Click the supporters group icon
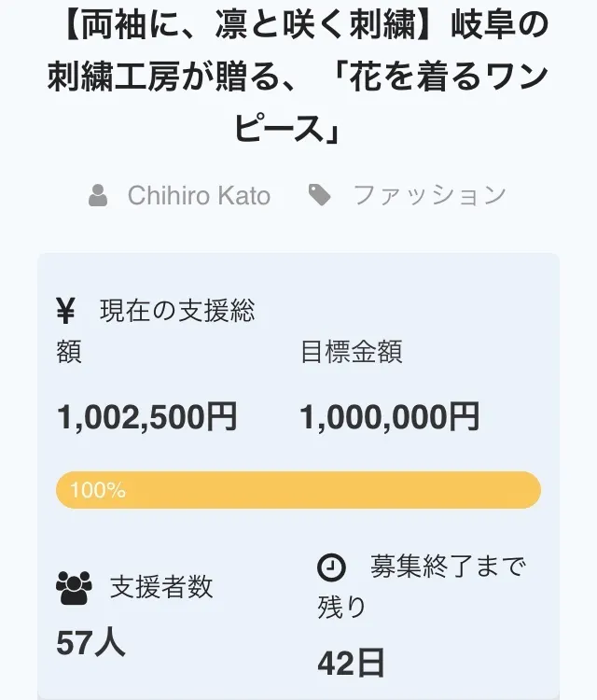Viewport: 597px width, 700px height. (75, 587)
